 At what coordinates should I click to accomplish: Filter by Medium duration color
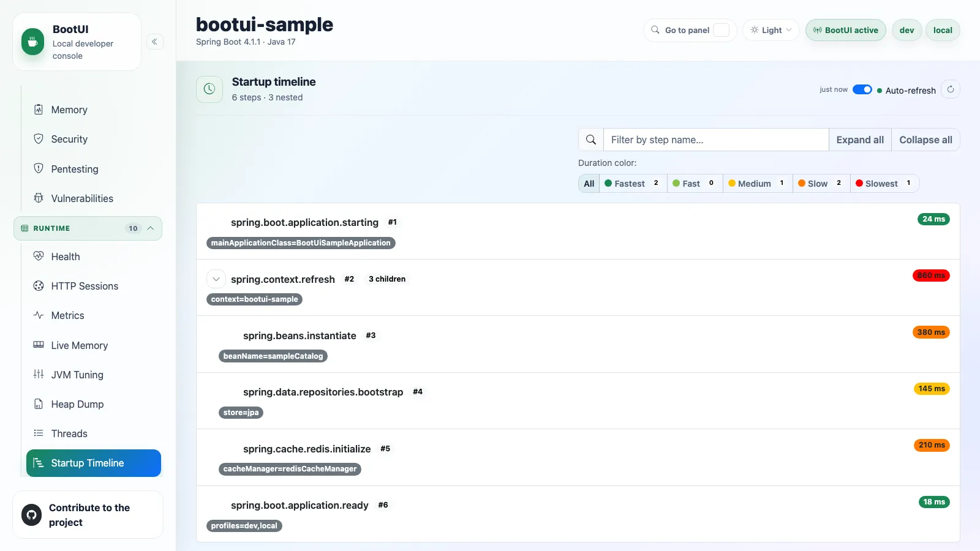pyautogui.click(x=758, y=184)
